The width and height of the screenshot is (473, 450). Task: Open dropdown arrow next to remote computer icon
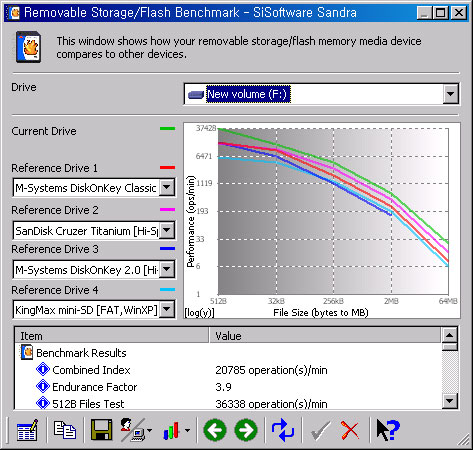coord(149,430)
